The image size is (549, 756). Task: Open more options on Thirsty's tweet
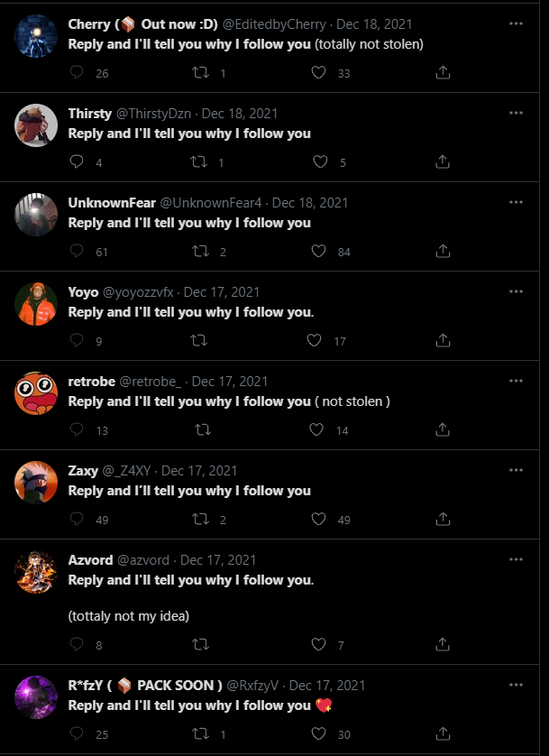pyautogui.click(x=516, y=114)
